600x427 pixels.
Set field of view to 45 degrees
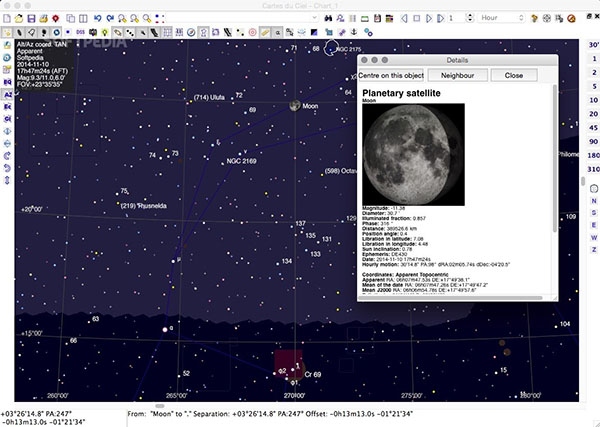point(593,128)
